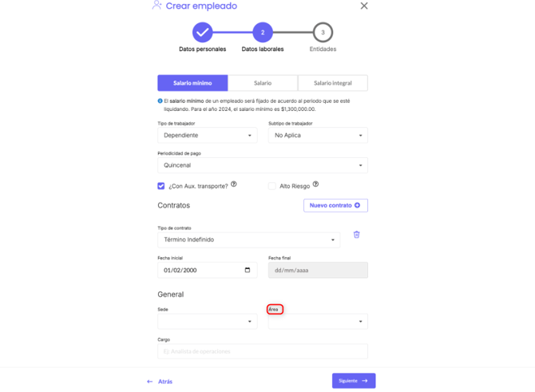Click help icon beside Alto Riesgo
Screen dimensions: 535x392
(315, 184)
